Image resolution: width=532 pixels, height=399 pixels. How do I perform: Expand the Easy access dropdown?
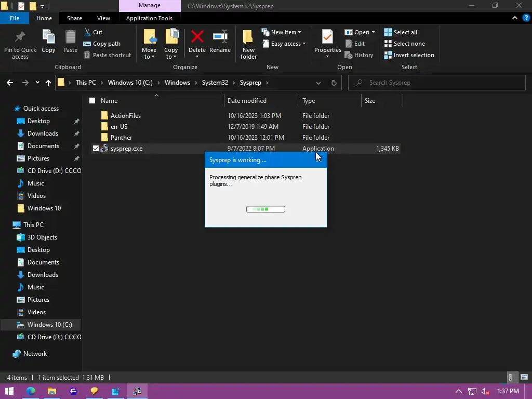tap(304, 44)
